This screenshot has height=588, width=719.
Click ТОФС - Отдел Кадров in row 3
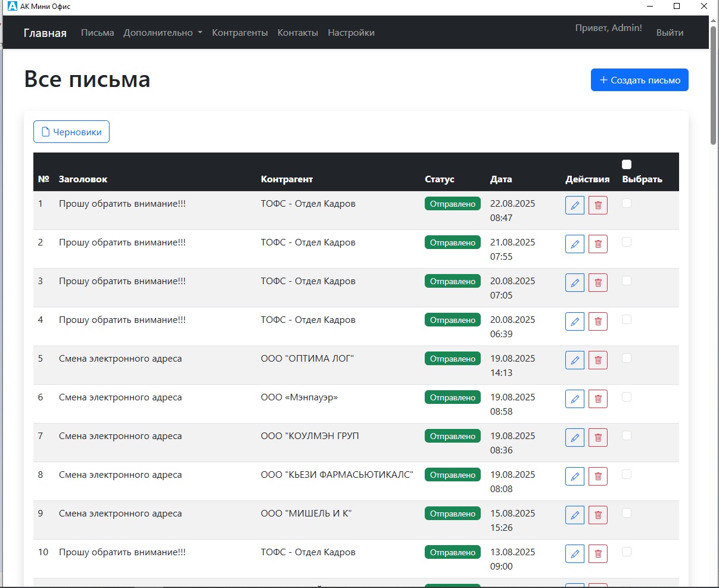click(308, 281)
